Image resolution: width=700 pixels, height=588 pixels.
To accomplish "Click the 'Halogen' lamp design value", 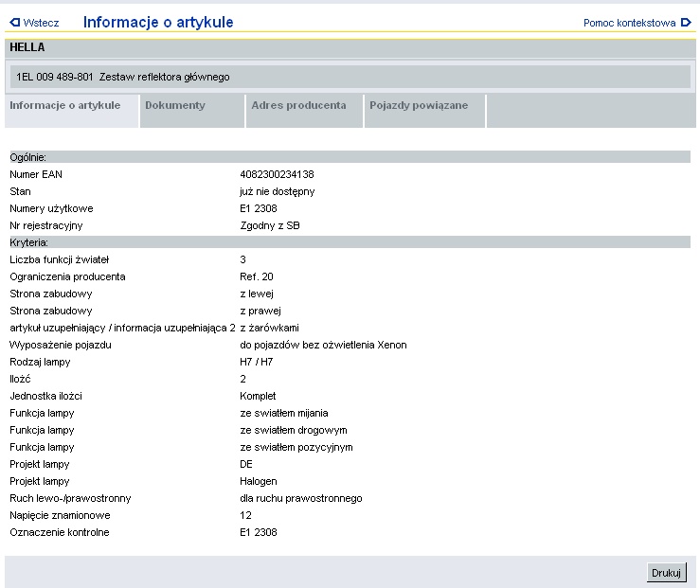I will 258,481.
